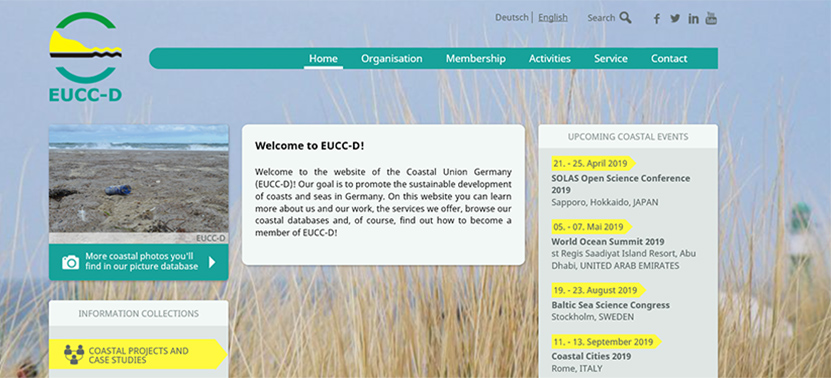The image size is (831, 378).
Task: Click the Information Collections heading
Action: point(139,314)
